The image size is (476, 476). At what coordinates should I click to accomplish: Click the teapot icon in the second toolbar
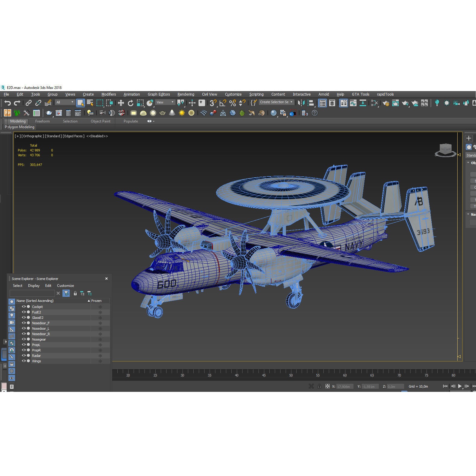(49, 113)
